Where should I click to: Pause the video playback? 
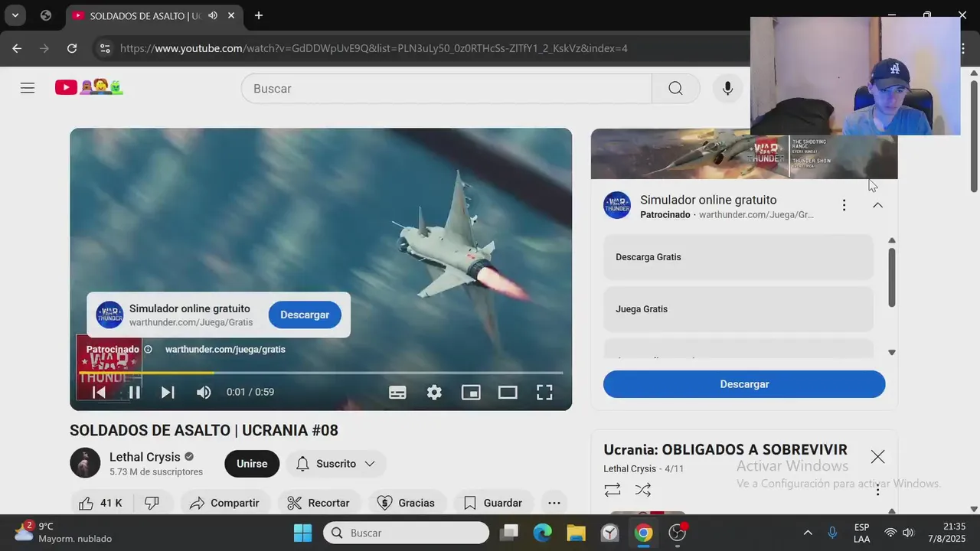tap(134, 393)
